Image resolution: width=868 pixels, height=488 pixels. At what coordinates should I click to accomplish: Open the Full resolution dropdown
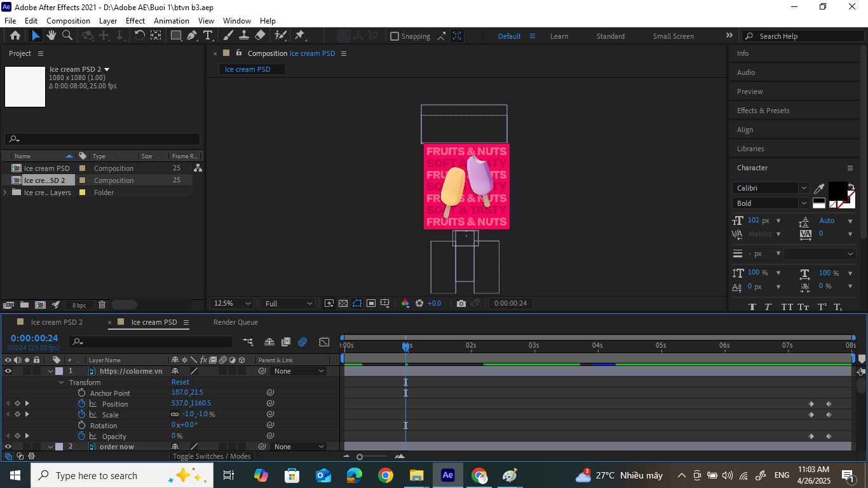288,304
